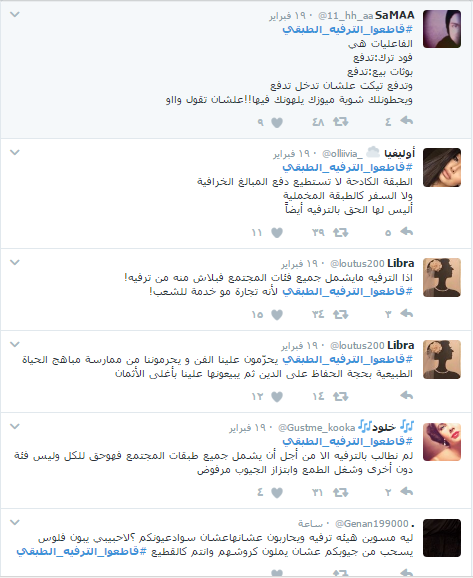Open SaMAA profile name link
The height and width of the screenshot is (578, 473).
(x=394, y=15)
